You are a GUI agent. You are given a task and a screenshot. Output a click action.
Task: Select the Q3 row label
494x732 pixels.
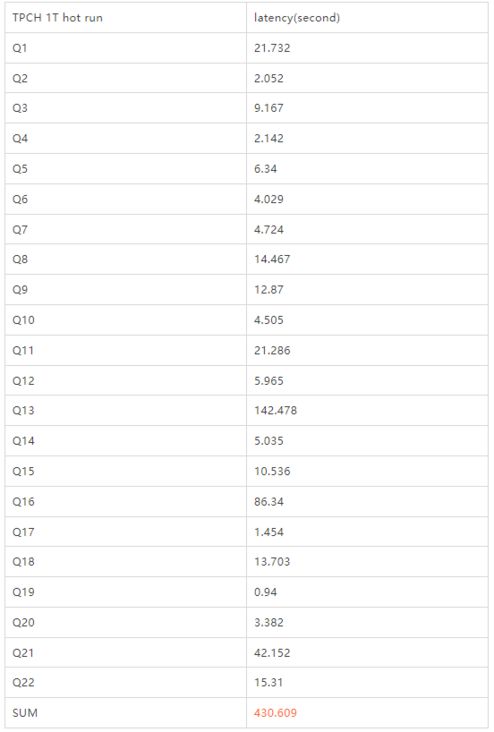(20, 108)
